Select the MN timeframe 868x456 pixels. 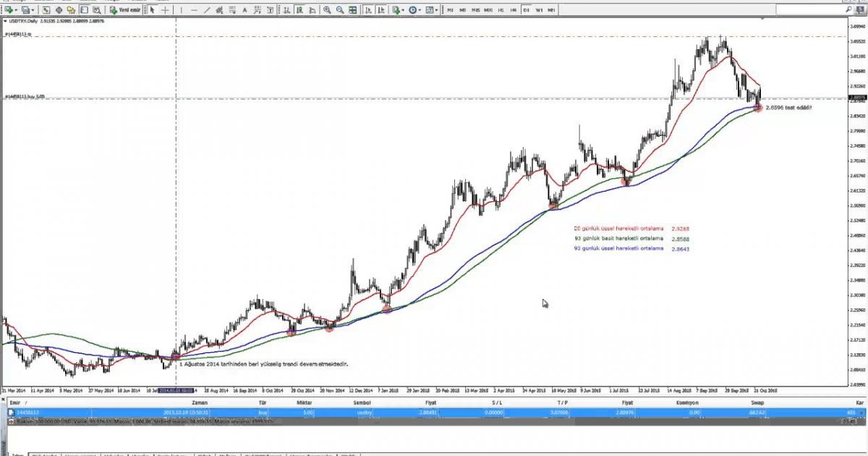click(551, 10)
